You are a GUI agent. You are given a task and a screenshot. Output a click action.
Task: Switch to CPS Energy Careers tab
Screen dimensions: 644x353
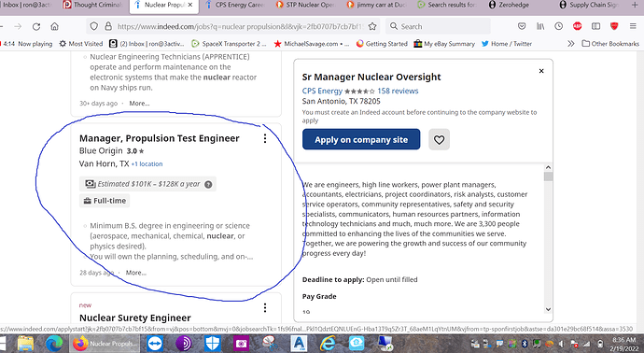point(235,5)
